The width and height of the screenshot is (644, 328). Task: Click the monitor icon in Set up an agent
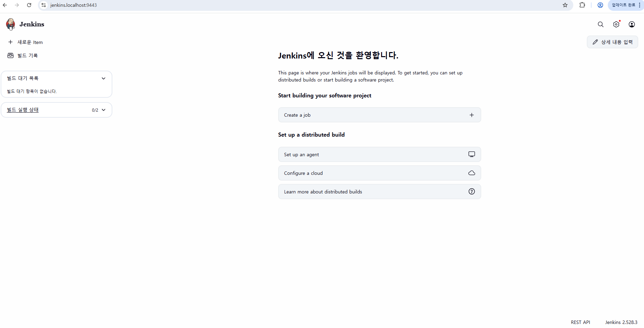[x=472, y=154]
